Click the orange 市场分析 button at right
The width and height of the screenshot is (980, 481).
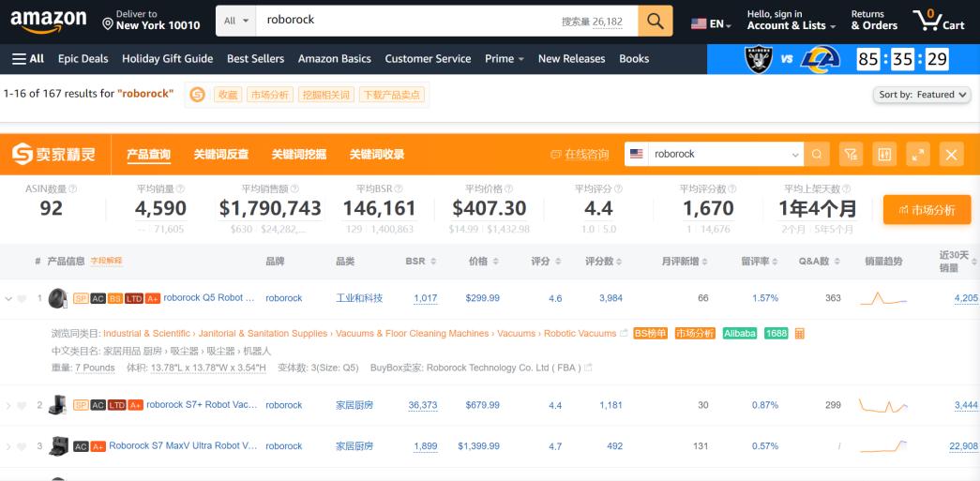click(x=927, y=210)
